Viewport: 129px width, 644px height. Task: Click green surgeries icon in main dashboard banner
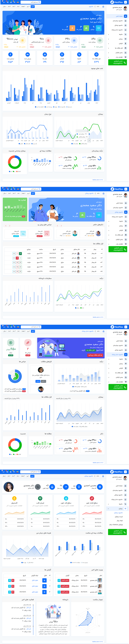coord(86,28)
